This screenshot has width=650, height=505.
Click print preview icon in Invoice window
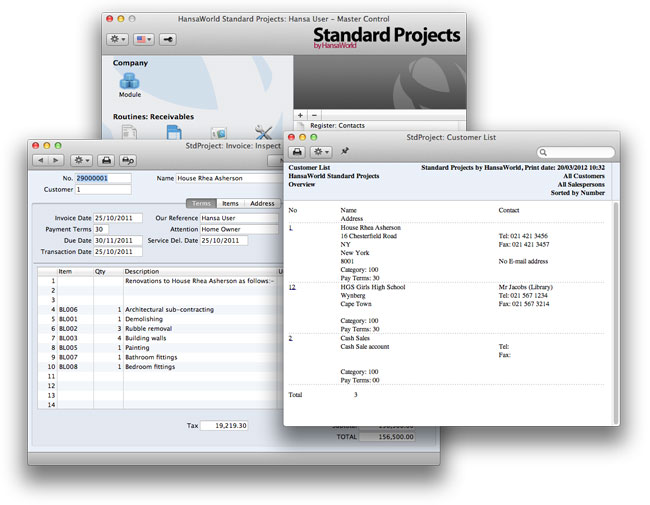(x=128, y=160)
